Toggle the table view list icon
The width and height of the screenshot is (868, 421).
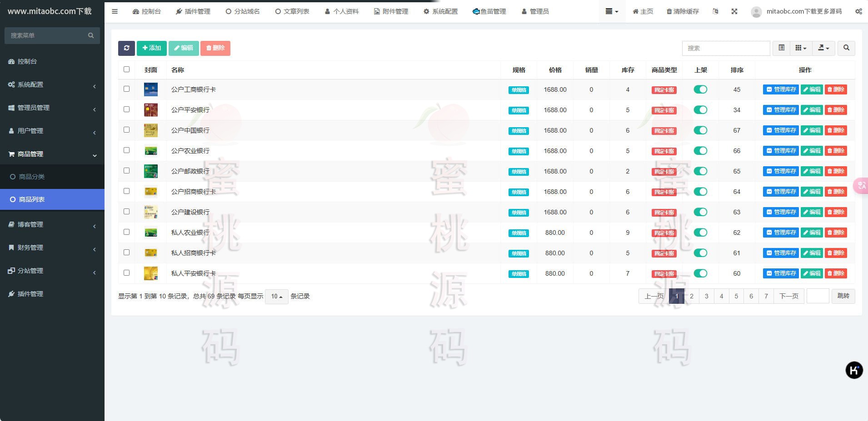(x=781, y=48)
